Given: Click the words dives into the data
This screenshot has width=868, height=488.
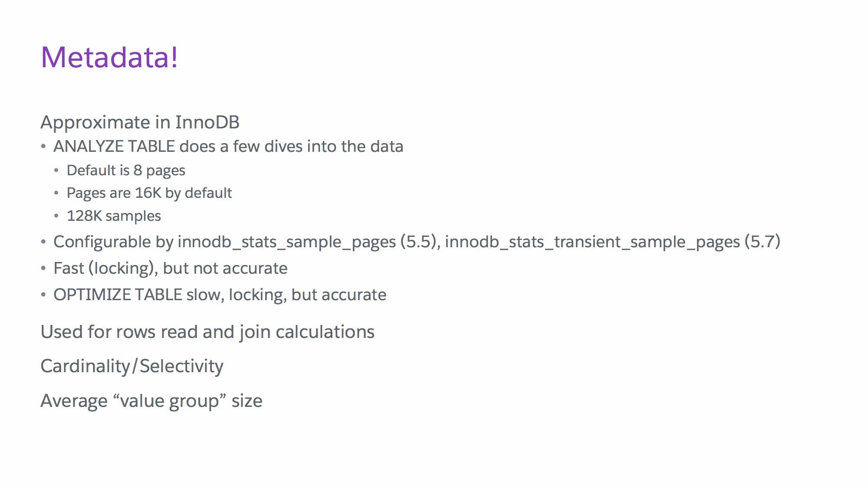Looking at the screenshot, I should click(x=334, y=147).
